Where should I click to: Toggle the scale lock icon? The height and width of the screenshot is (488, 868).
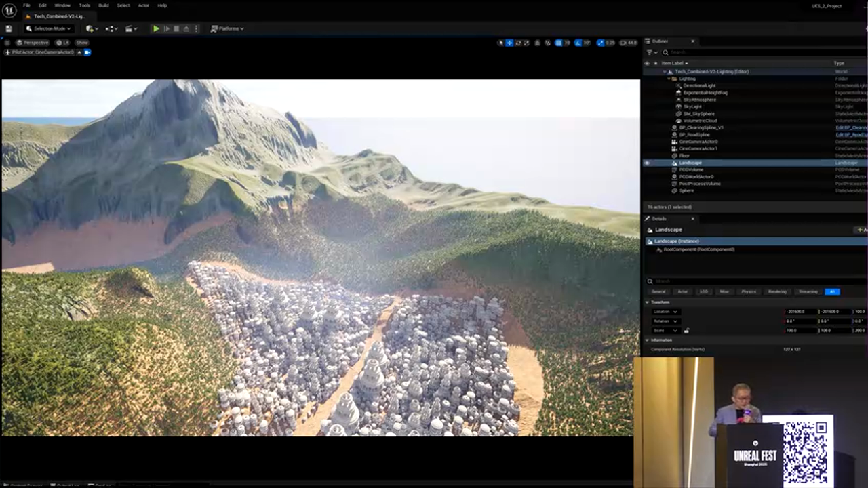click(686, 331)
